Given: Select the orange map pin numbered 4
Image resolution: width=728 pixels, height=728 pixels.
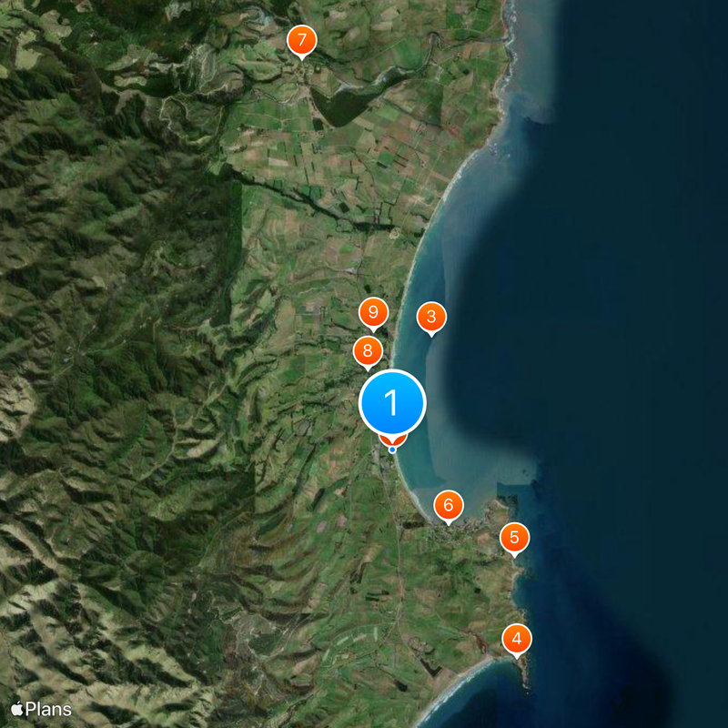Looking at the screenshot, I should point(517,638).
